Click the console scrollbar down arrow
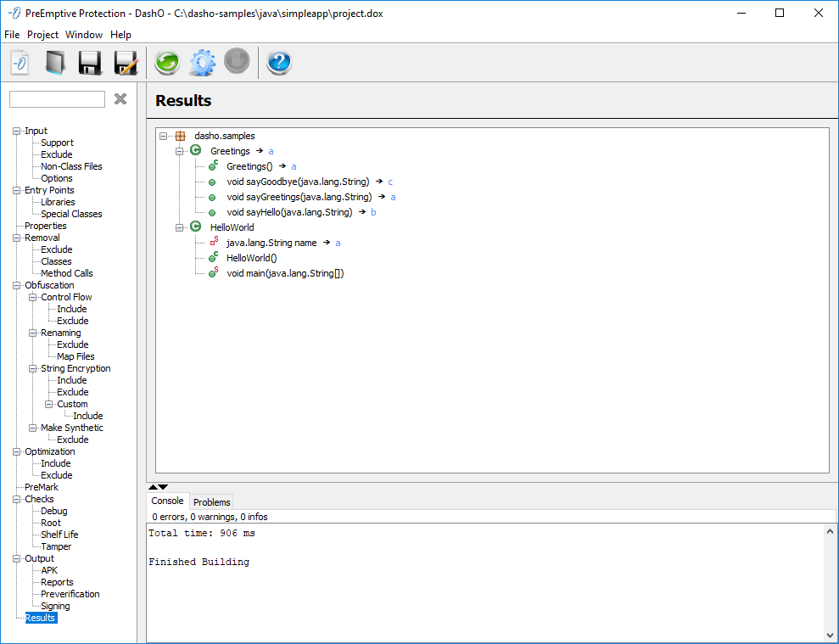839x644 pixels. (x=830, y=635)
